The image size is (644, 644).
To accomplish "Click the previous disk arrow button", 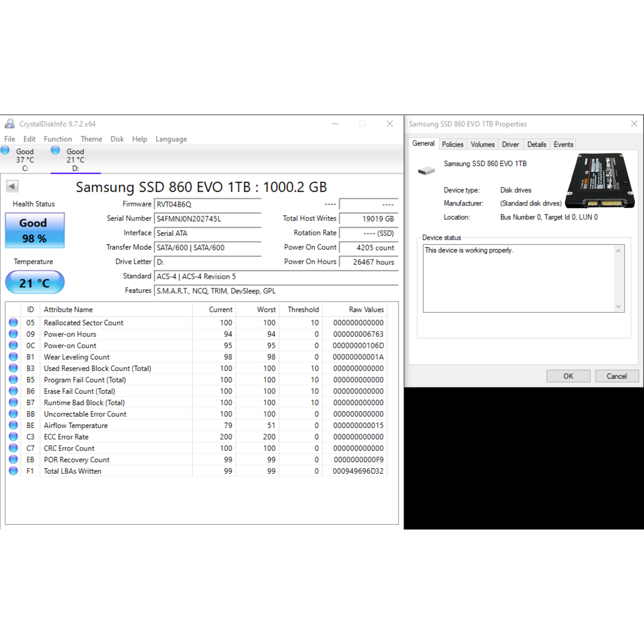I will click(12, 186).
